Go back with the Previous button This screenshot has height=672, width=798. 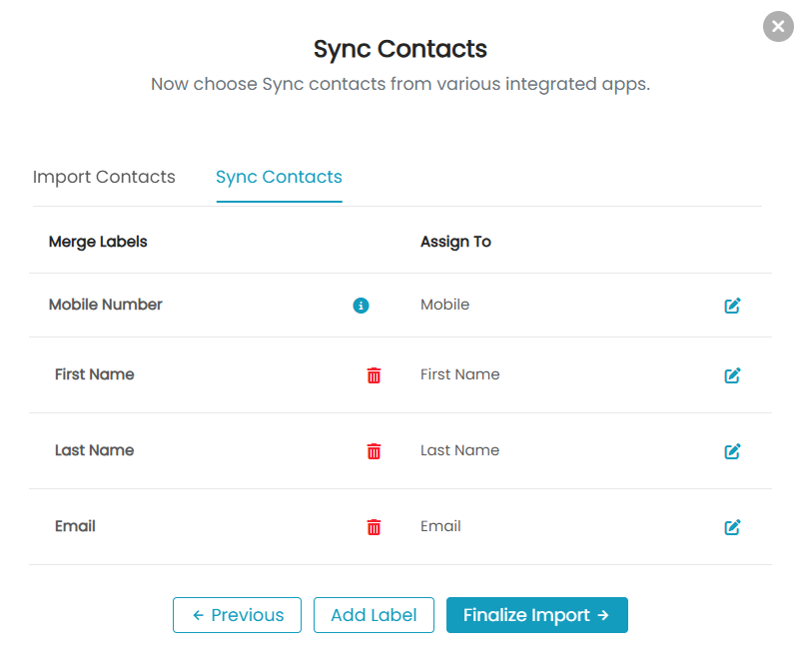click(x=237, y=615)
